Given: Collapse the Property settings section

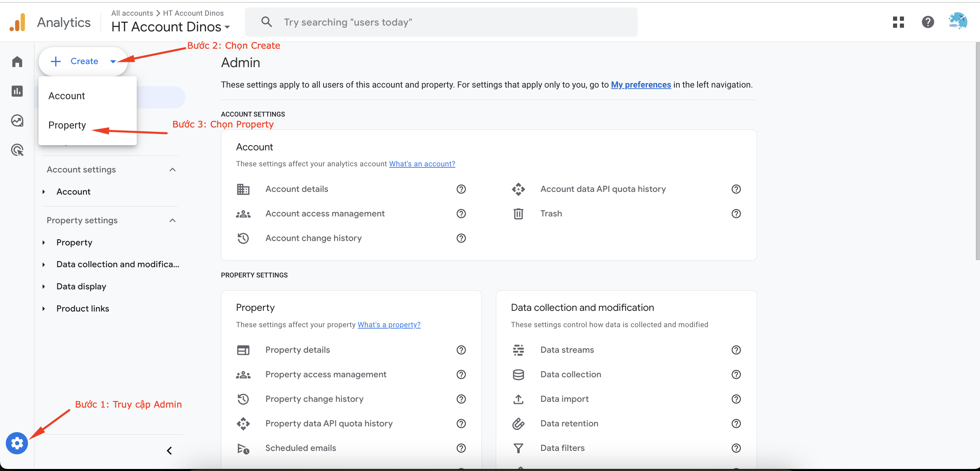Looking at the screenshot, I should pos(172,221).
